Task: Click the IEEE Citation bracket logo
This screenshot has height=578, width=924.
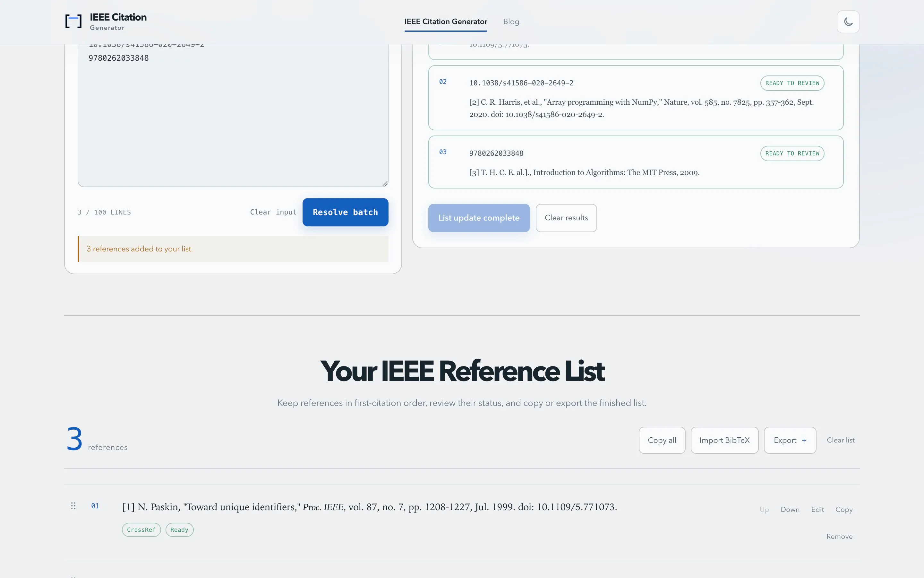Action: tap(73, 22)
